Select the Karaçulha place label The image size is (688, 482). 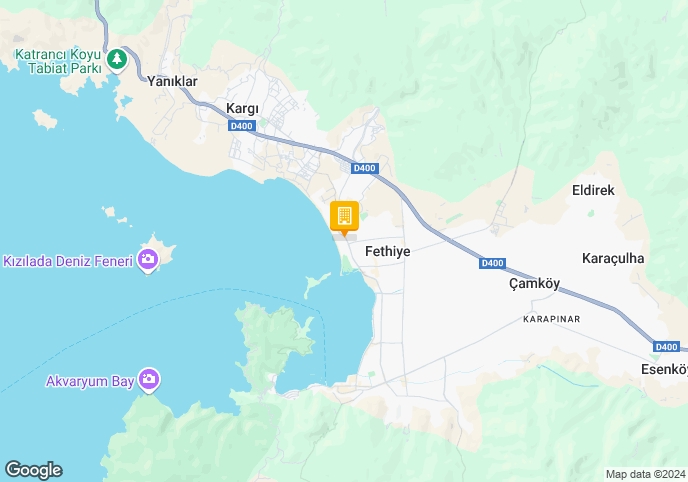[x=613, y=258]
